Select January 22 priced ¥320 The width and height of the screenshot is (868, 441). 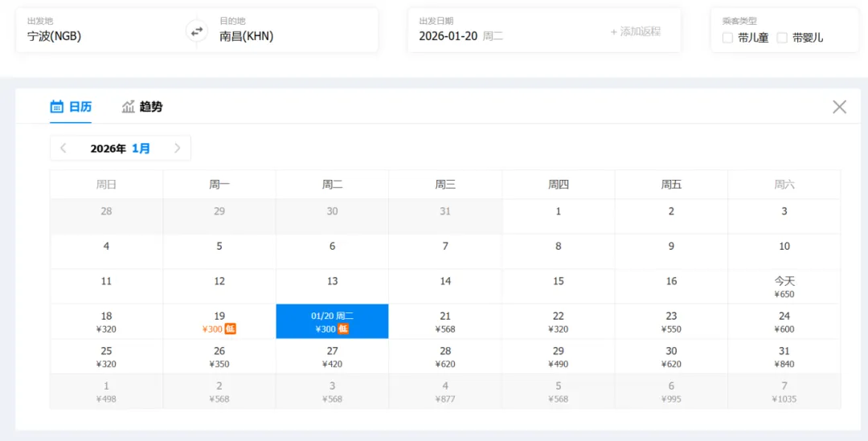pyautogui.click(x=558, y=321)
